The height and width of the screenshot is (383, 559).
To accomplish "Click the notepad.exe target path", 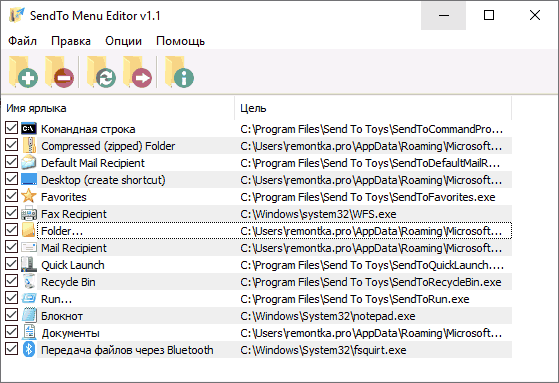I will pos(328,316).
